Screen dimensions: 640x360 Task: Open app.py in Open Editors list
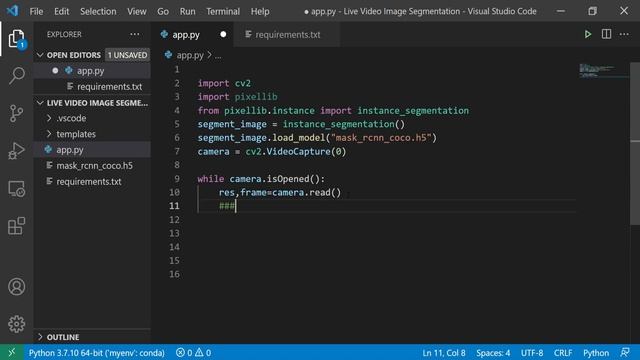point(92,71)
